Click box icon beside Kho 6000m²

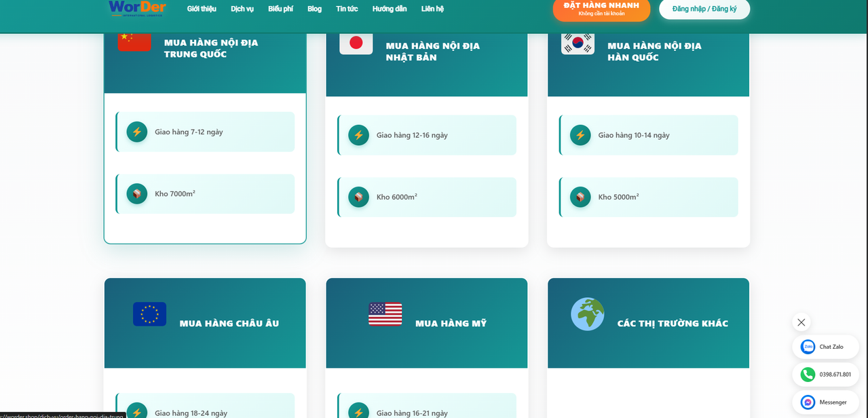[x=358, y=197]
